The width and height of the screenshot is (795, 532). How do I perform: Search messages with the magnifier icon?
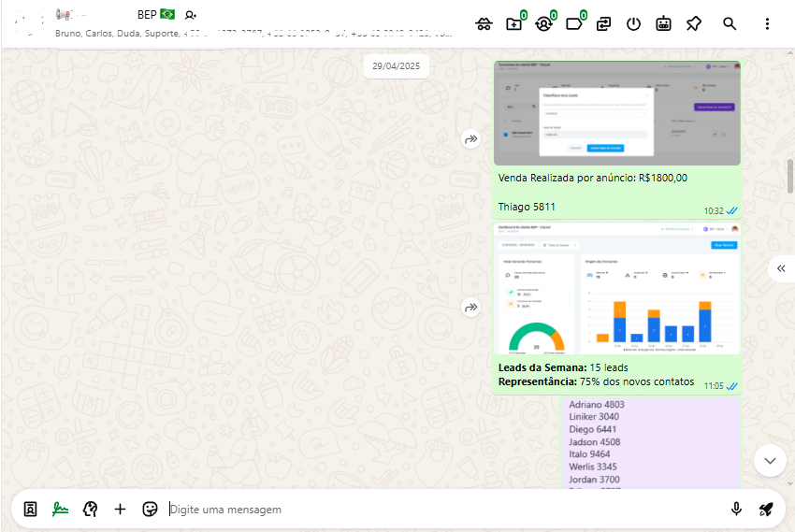(730, 24)
